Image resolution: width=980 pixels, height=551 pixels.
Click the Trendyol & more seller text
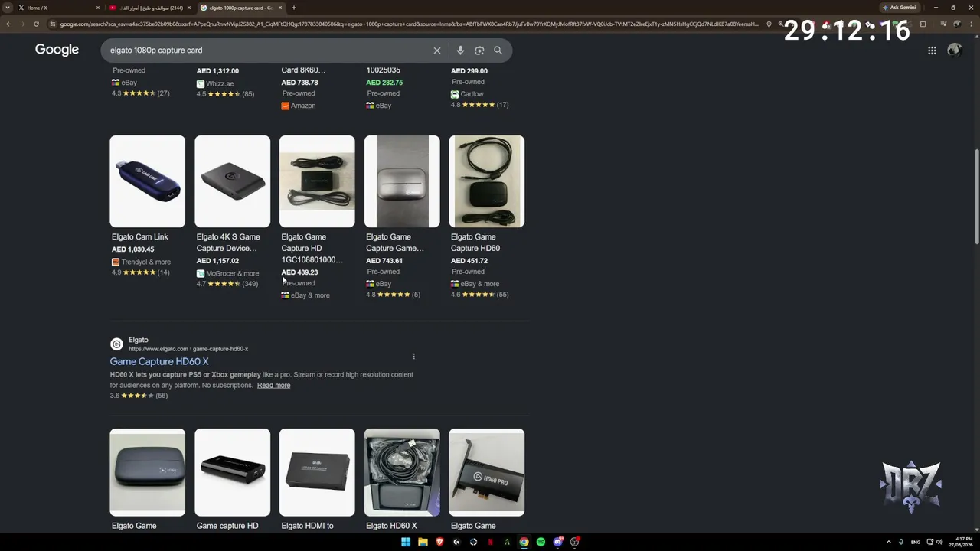pos(146,262)
